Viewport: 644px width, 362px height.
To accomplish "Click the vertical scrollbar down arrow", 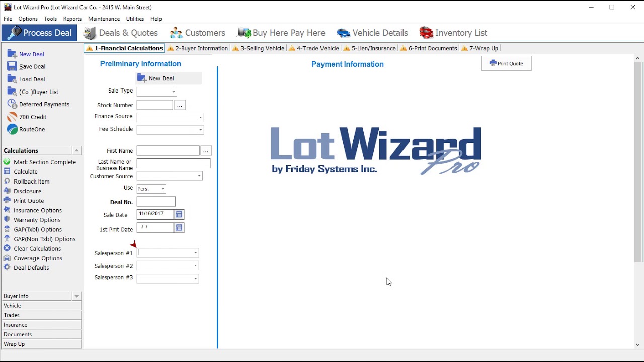I will pyautogui.click(x=638, y=345).
